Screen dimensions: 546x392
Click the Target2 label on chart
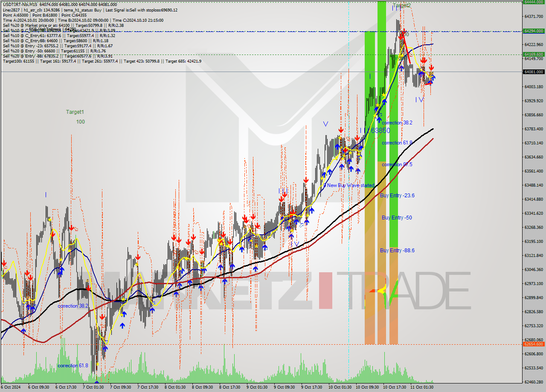tap(401, 6)
